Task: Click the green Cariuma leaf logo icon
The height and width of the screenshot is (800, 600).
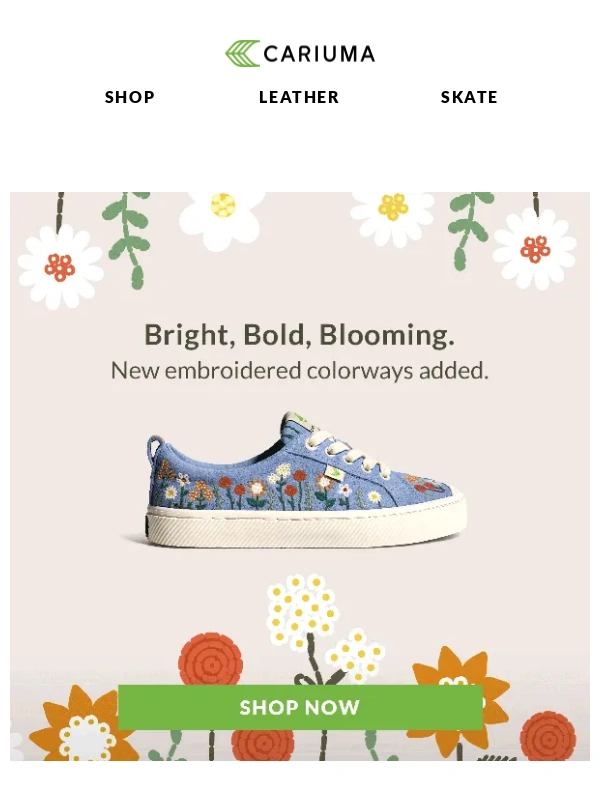Action: 242,54
